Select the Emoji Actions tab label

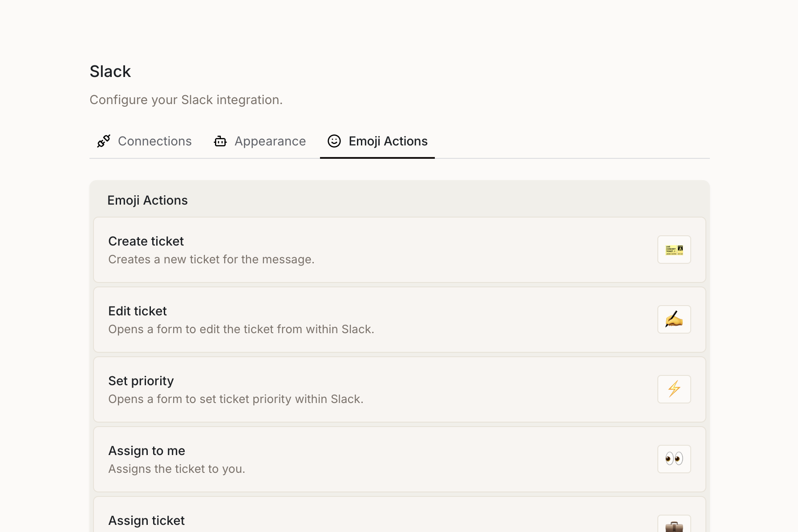(388, 141)
